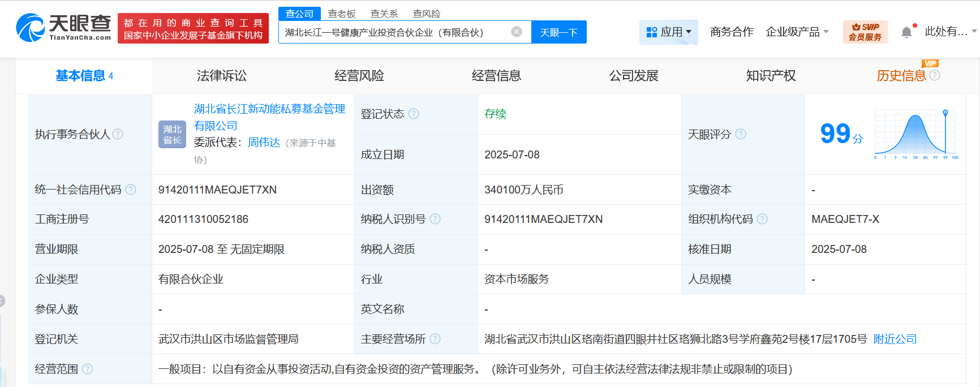Click the score distribution chart

point(915,134)
